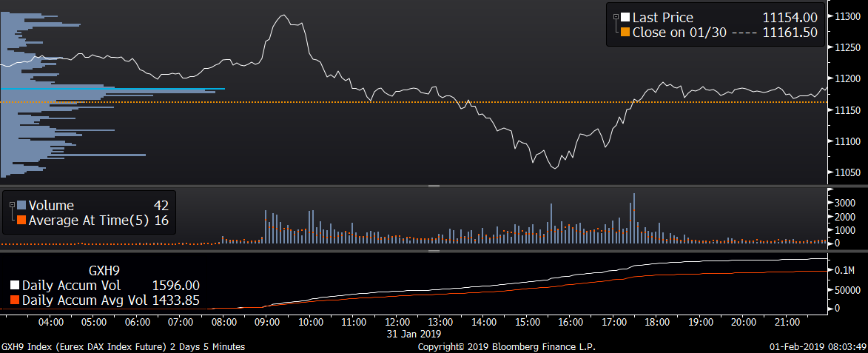Click the 20:00 time axis label
Screen dimensions: 868x353
[744, 323]
